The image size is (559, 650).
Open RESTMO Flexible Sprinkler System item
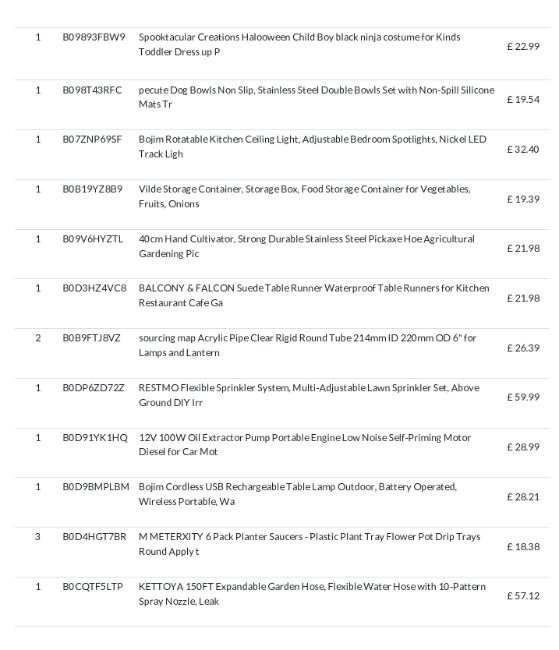[x=309, y=395]
